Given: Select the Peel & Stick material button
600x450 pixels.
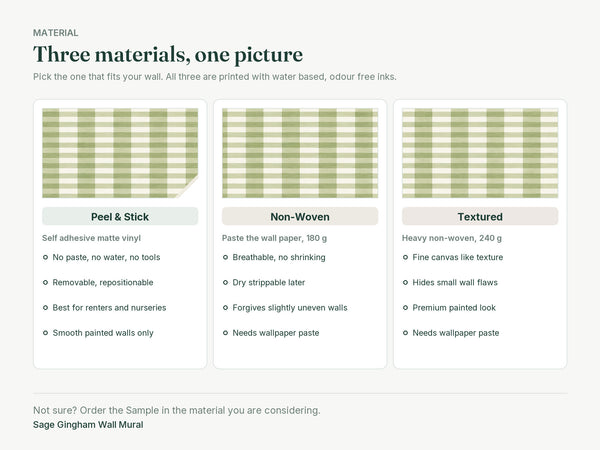Looking at the screenshot, I should click(x=120, y=216).
